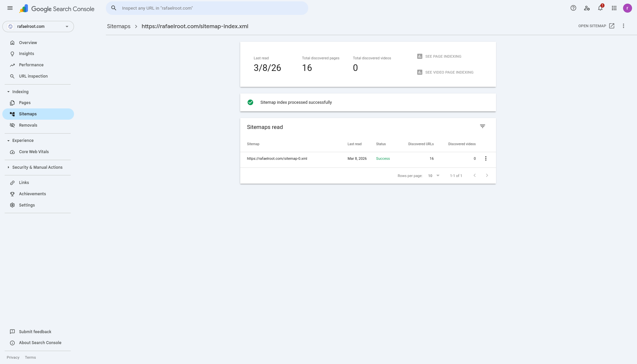
Task: Expand Security & Manual Actions section
Action: click(x=37, y=167)
